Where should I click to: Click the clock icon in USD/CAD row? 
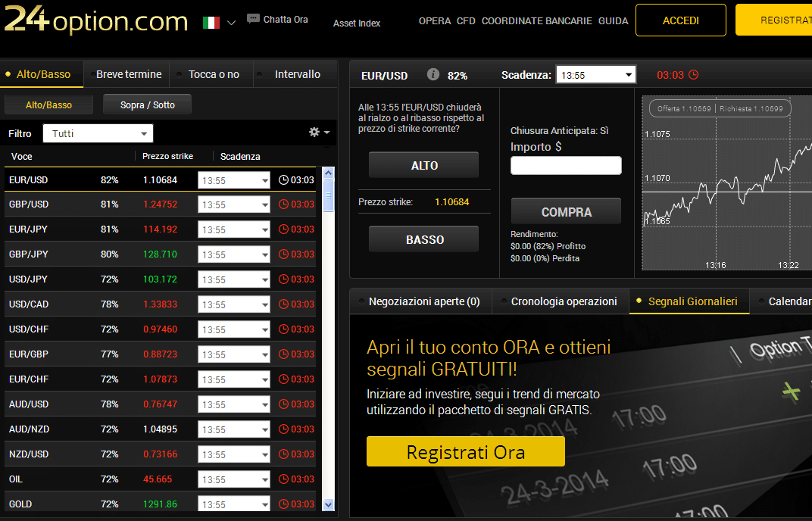point(283,304)
